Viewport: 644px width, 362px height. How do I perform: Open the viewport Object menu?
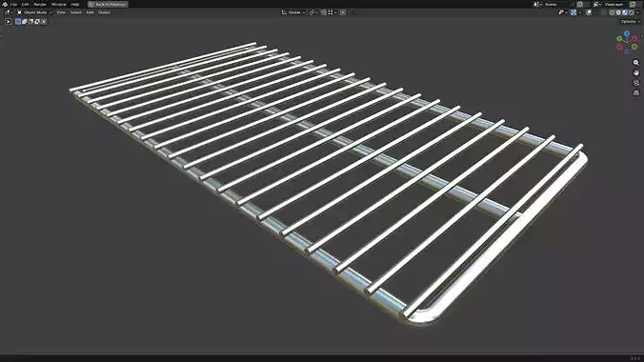coord(104,12)
